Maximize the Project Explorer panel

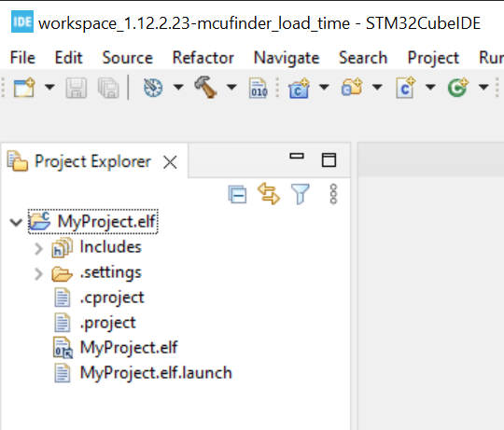click(x=329, y=160)
